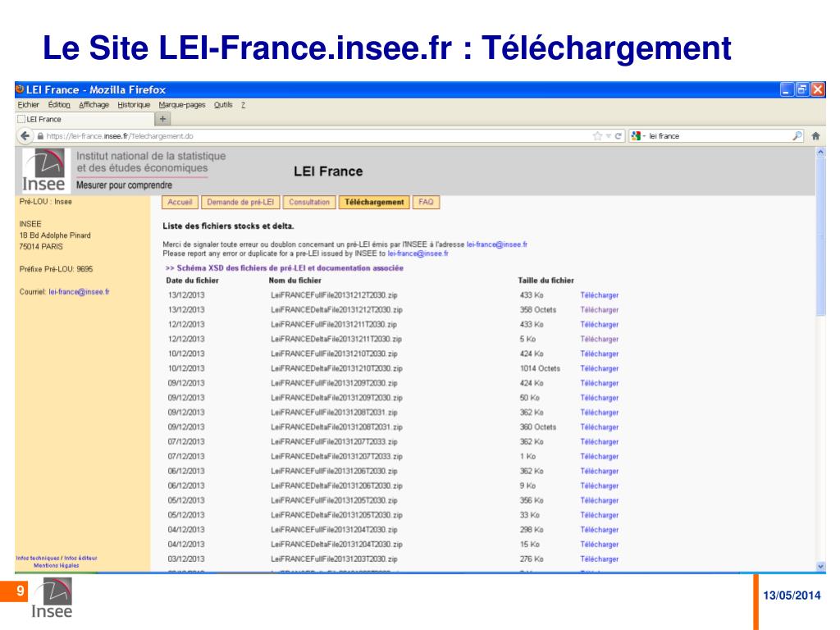840x630 pixels.
Task: Click the padlock site identity icon
Action: (x=40, y=136)
